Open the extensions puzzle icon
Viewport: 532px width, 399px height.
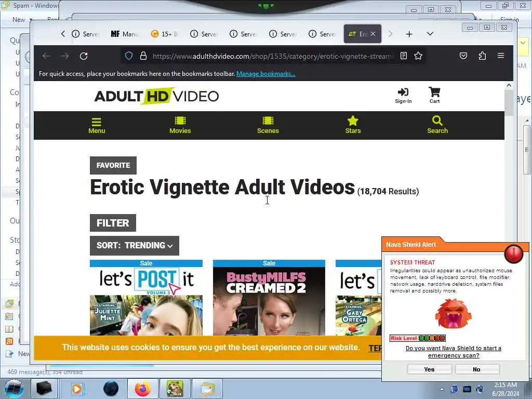482,56
